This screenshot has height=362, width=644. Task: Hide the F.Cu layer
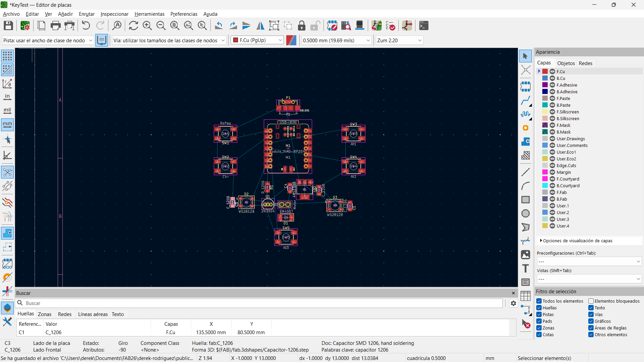click(x=552, y=71)
